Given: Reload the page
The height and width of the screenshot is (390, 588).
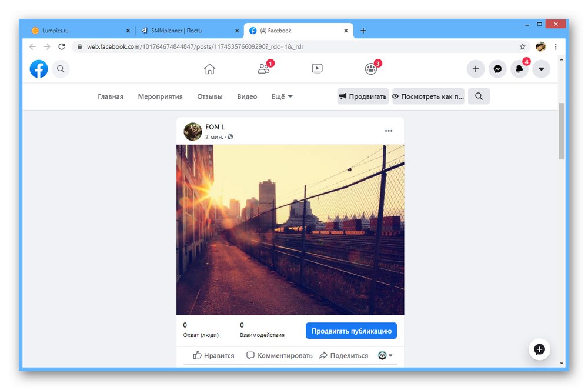Looking at the screenshot, I should (62, 46).
